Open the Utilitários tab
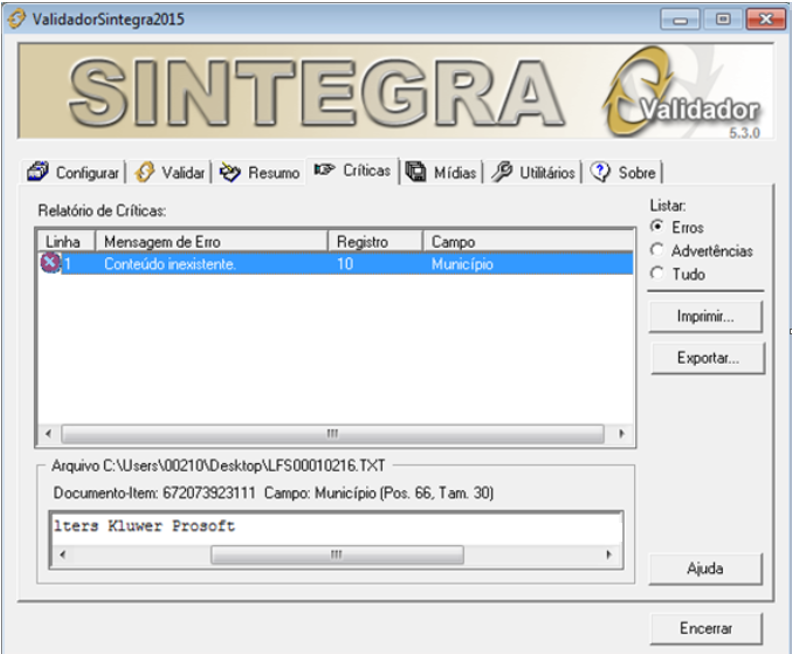 pyautogui.click(x=534, y=172)
